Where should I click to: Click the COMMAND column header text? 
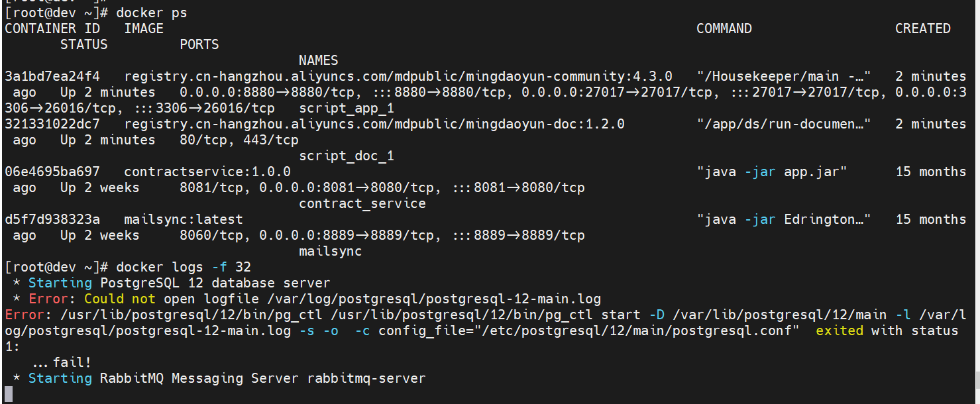point(724,28)
